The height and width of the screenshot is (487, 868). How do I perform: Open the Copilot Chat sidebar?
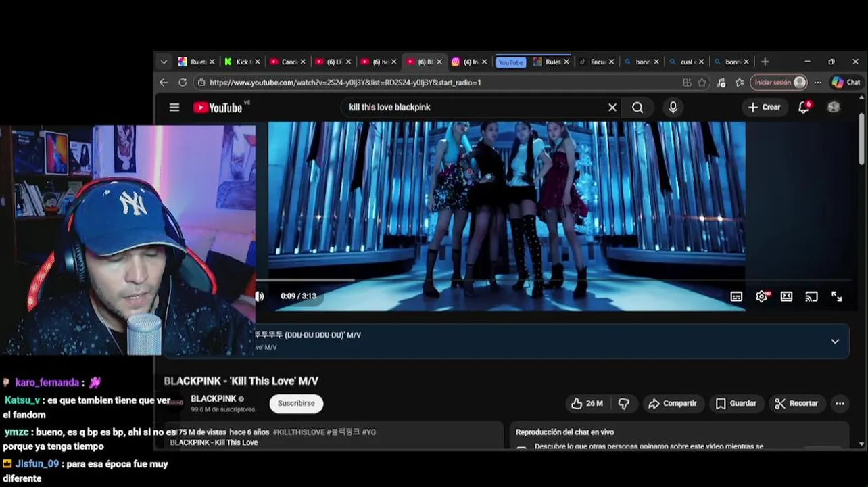click(846, 83)
